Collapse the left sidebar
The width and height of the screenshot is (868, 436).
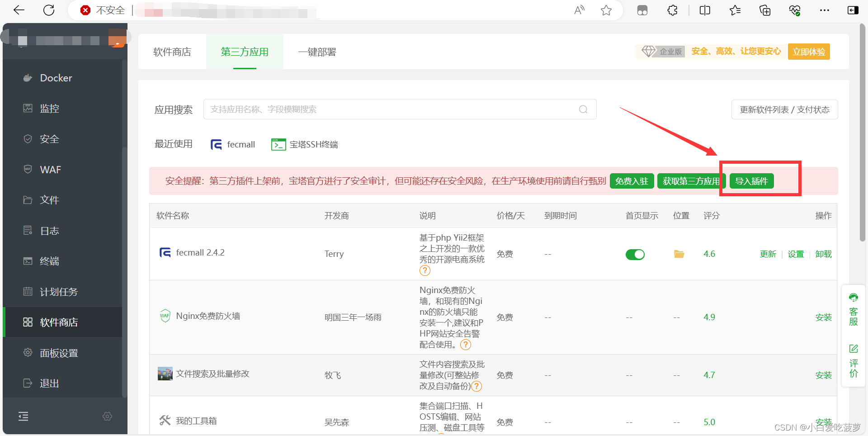point(23,416)
